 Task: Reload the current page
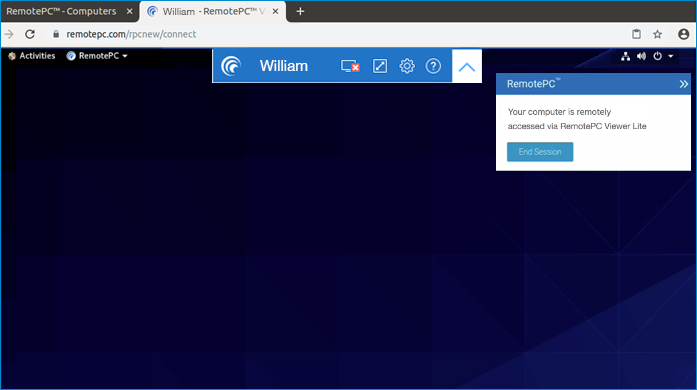(30, 34)
